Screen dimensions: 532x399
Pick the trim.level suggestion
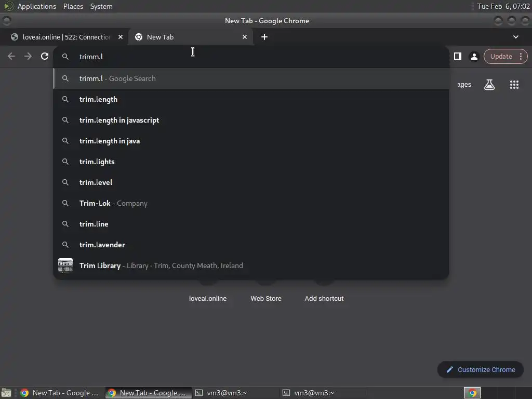[251, 182]
